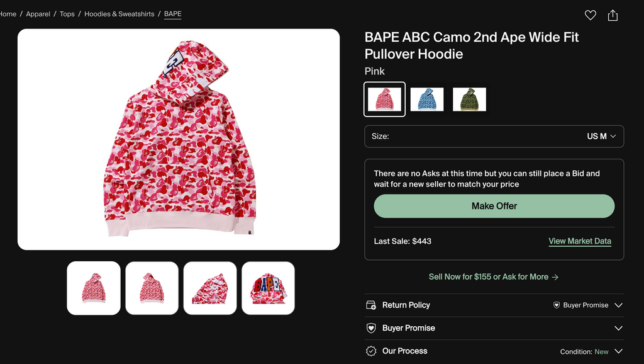View the BAPE hood lettering thumbnail
The height and width of the screenshot is (364, 644).
pyautogui.click(x=268, y=288)
